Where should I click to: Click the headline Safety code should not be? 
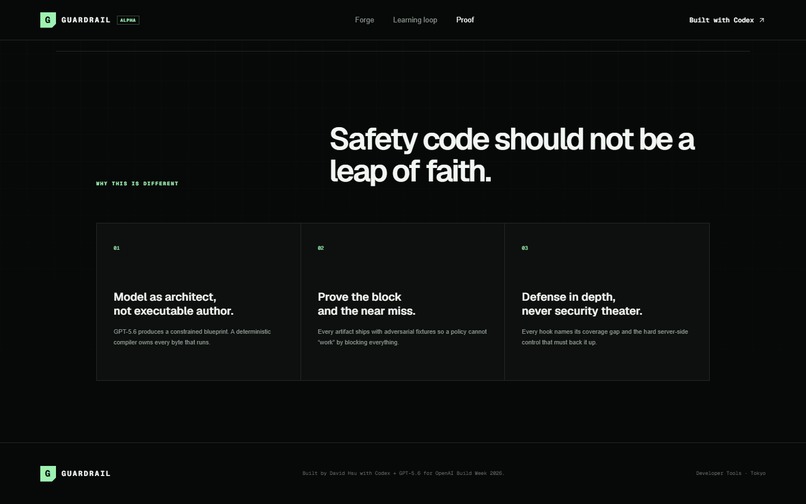tap(512, 155)
